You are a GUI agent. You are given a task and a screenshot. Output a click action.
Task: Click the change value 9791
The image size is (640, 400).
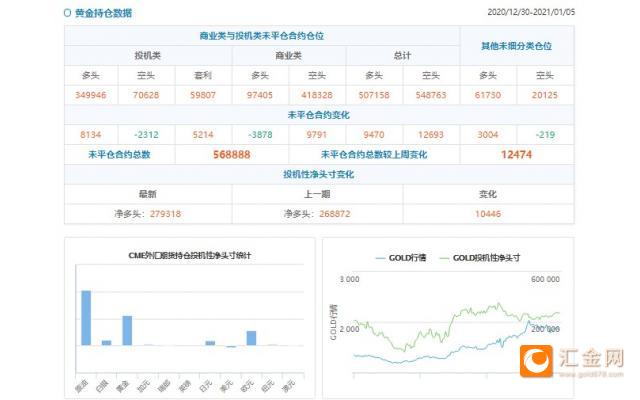pyautogui.click(x=317, y=135)
